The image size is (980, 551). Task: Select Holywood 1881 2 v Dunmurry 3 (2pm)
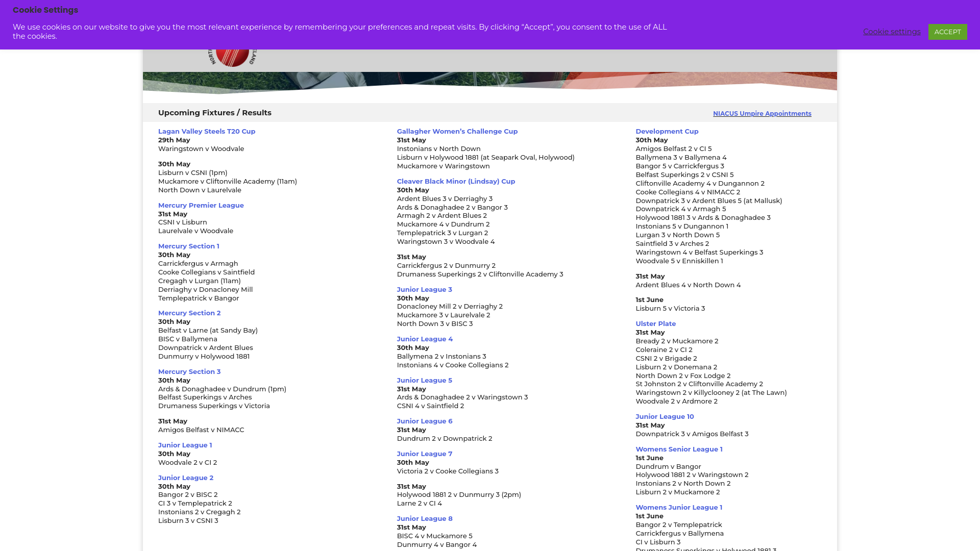click(x=459, y=494)
